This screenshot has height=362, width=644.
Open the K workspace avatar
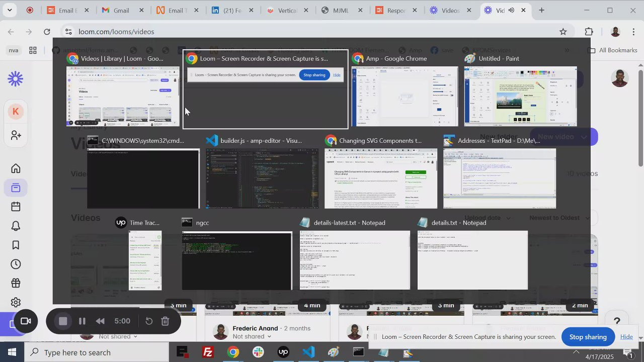[x=16, y=112]
